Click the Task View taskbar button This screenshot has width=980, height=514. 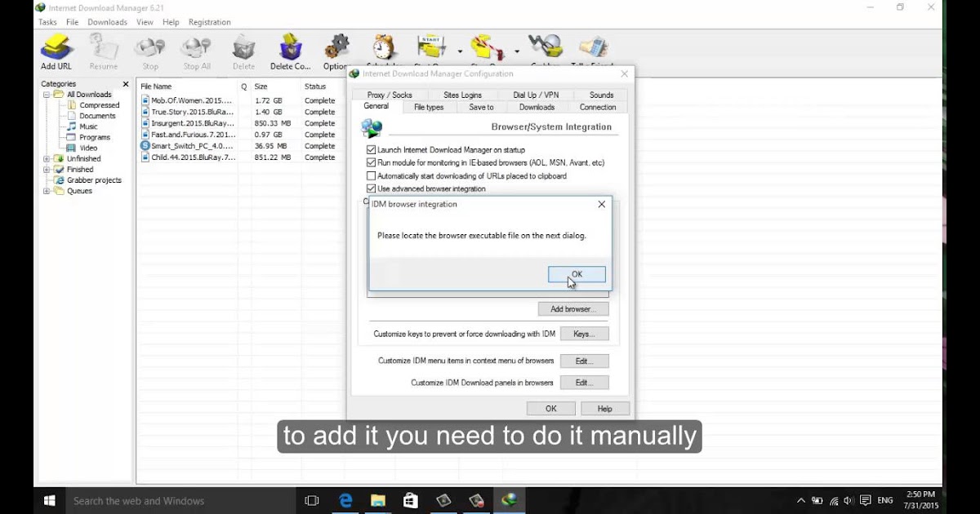(311, 500)
